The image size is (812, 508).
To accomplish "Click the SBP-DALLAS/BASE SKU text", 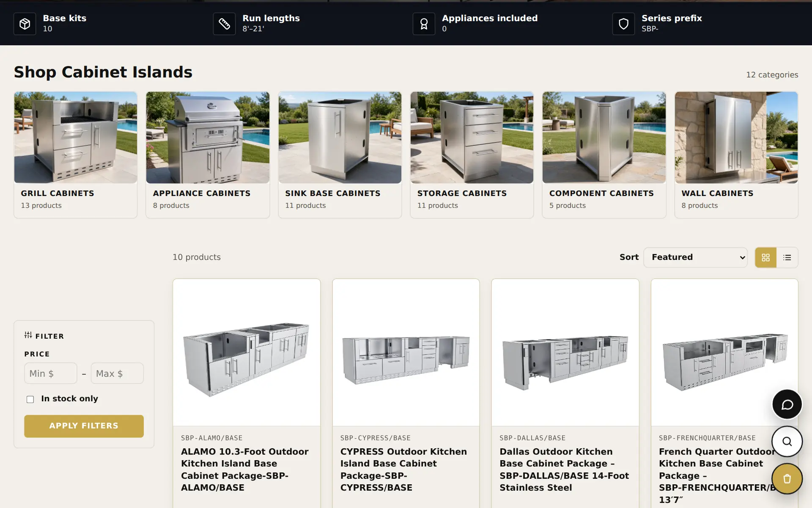I will pos(532,438).
